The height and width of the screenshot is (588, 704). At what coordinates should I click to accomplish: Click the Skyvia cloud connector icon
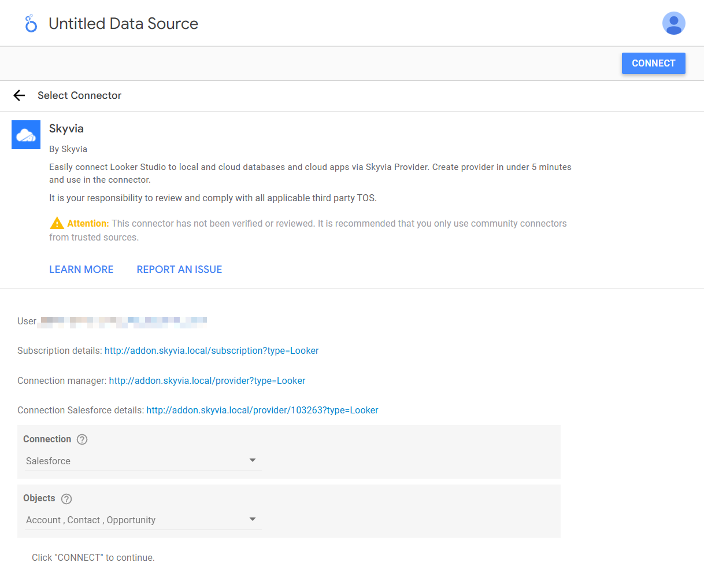(x=26, y=135)
